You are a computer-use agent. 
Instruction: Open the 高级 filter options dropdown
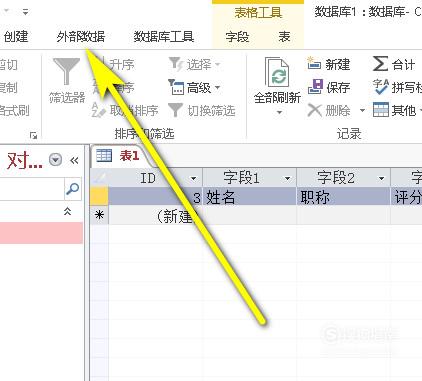click(194, 88)
